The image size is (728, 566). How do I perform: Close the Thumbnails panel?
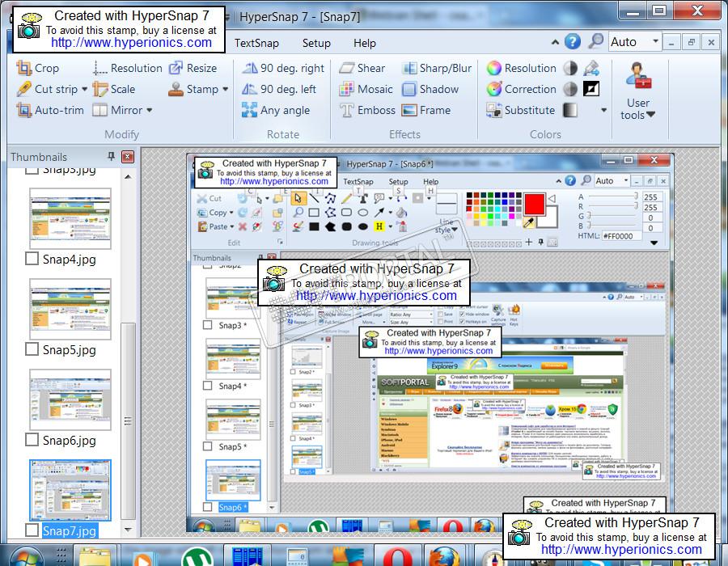tap(128, 157)
